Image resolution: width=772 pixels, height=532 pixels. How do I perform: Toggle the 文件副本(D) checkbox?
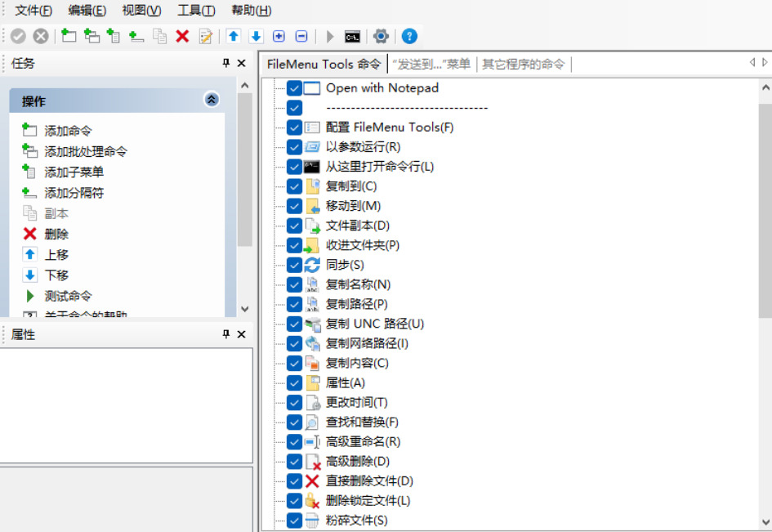[294, 226]
